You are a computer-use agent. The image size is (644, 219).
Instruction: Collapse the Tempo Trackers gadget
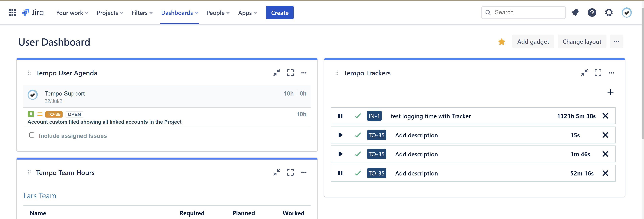click(585, 73)
